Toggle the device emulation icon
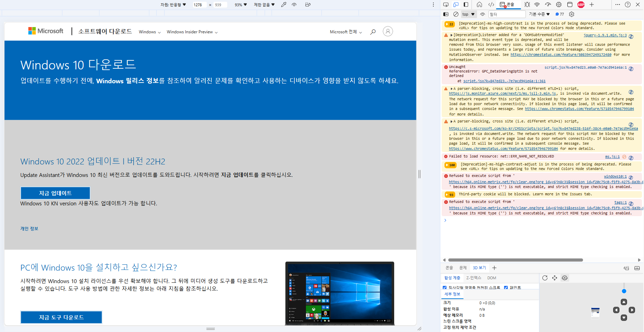The width and height of the screenshot is (644, 332). click(x=456, y=5)
